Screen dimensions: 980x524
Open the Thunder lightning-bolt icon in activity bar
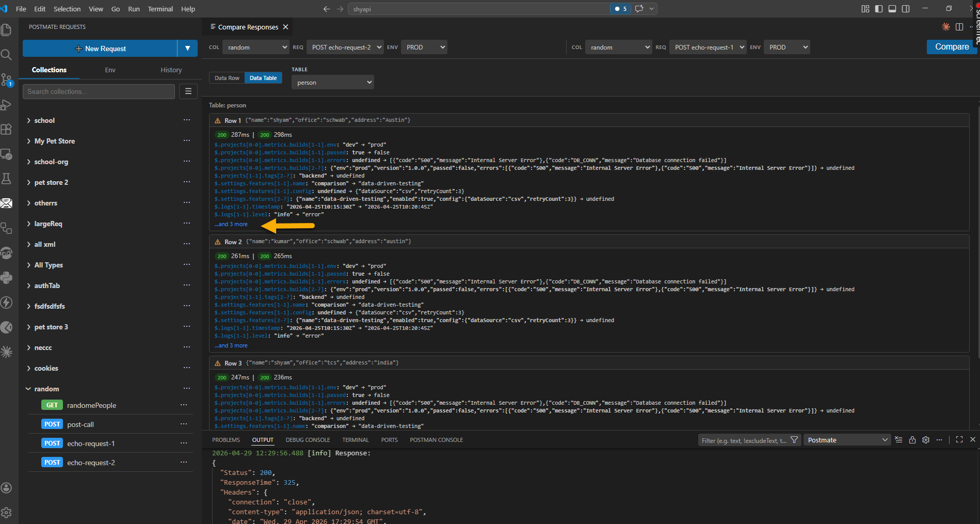pyautogui.click(x=6, y=303)
